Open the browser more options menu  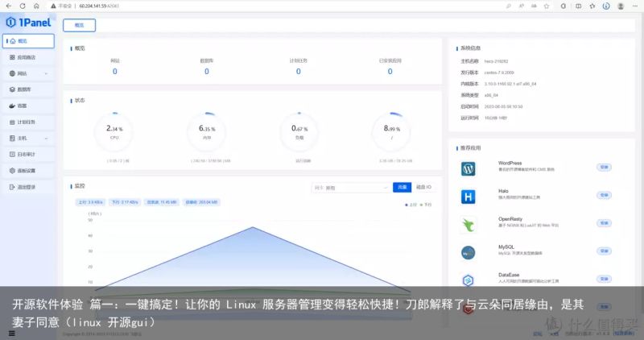coord(634,6)
